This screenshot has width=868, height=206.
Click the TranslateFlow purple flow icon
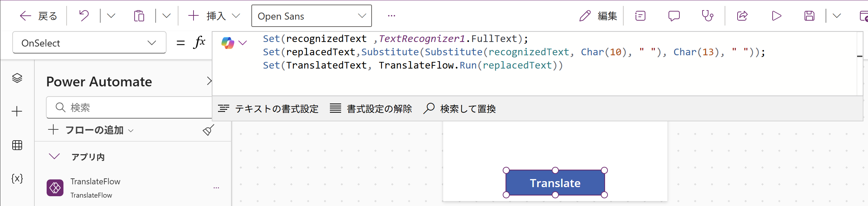click(x=55, y=188)
